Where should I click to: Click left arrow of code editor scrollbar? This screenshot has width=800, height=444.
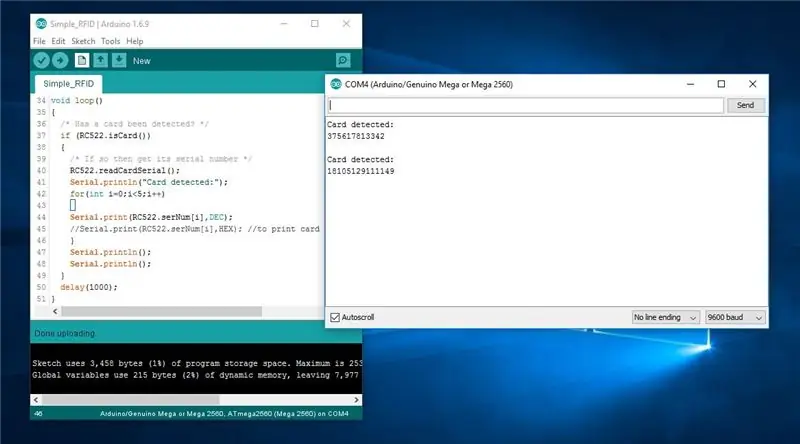(55, 311)
